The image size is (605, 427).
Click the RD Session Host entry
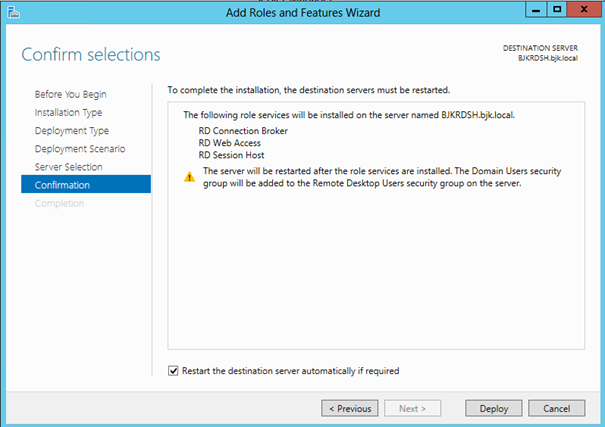(232, 155)
